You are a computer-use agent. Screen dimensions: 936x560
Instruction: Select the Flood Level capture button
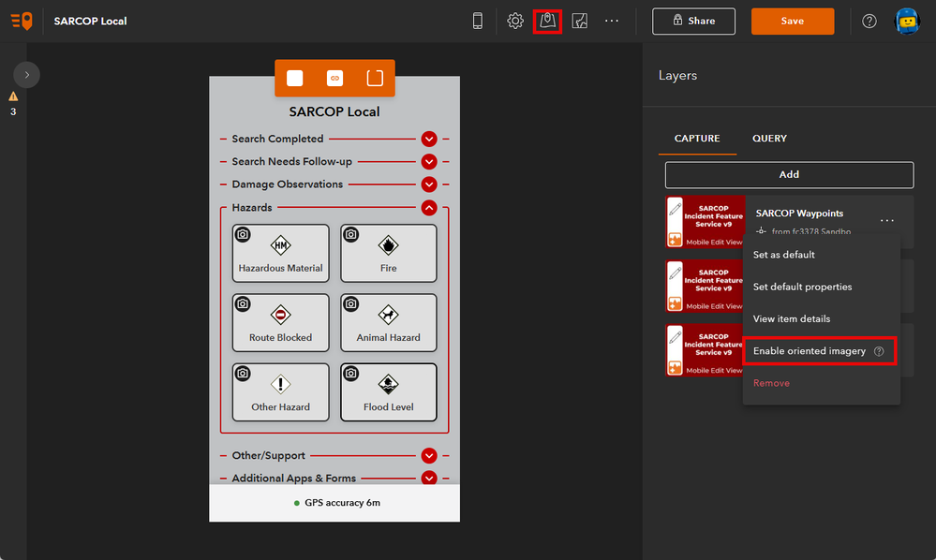(389, 392)
